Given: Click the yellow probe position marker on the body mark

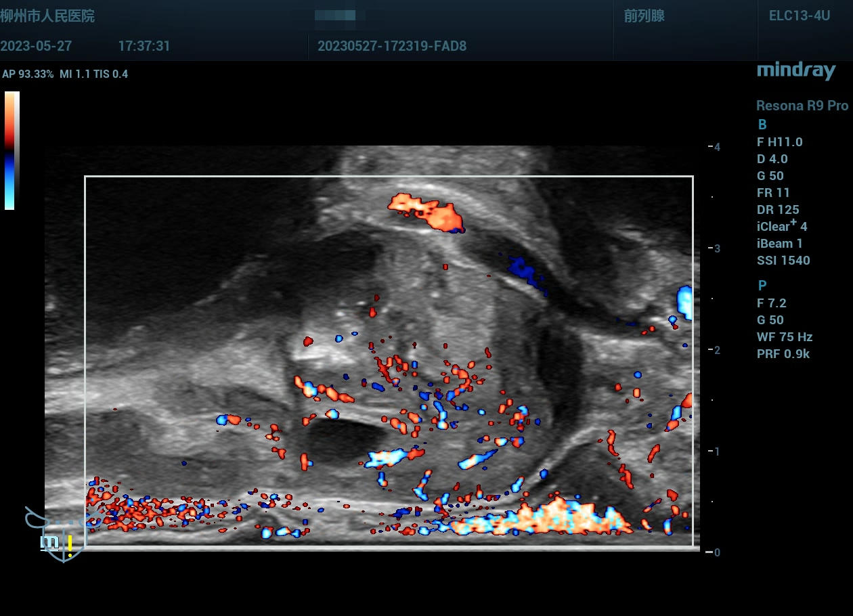Looking at the screenshot, I should (x=70, y=544).
